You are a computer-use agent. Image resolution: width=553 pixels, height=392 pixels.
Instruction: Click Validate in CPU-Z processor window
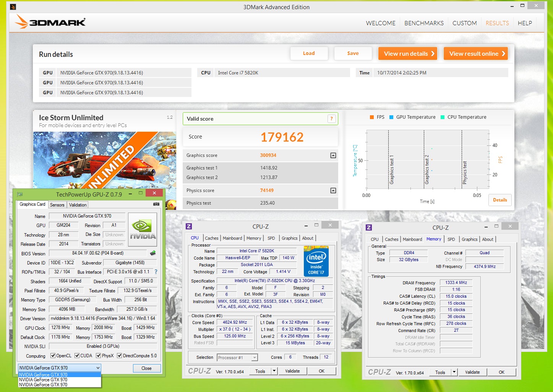coord(292,371)
